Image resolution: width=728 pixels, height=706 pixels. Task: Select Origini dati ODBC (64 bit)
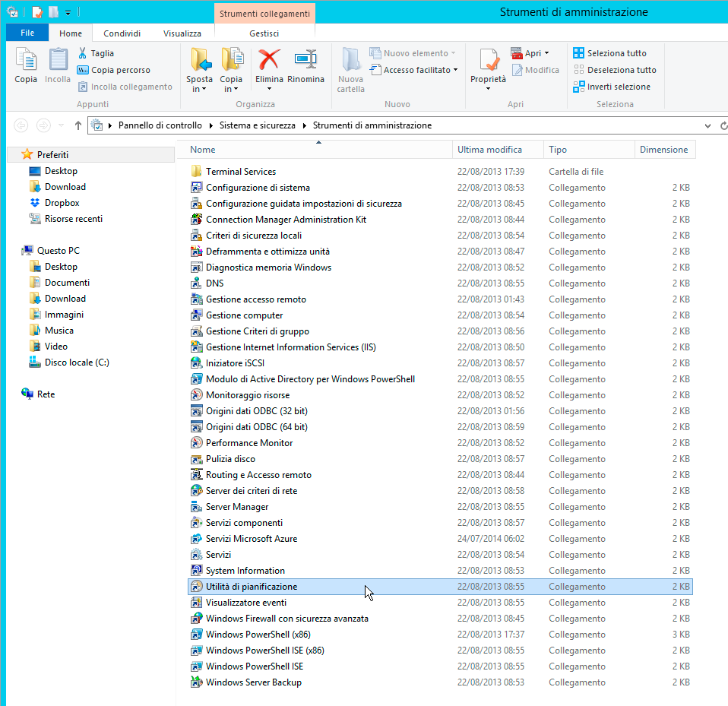pyautogui.click(x=256, y=427)
